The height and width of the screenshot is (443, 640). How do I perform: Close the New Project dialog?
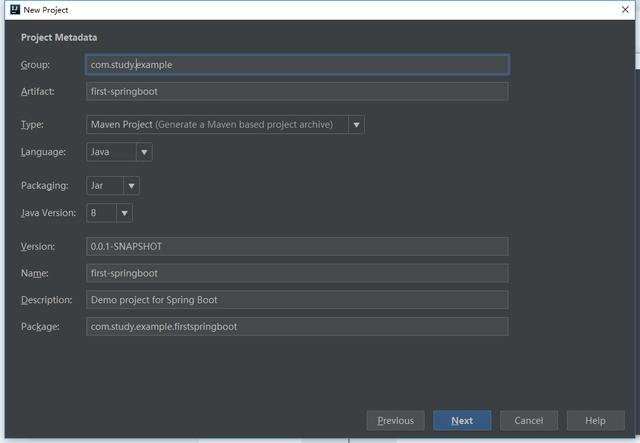click(x=625, y=9)
